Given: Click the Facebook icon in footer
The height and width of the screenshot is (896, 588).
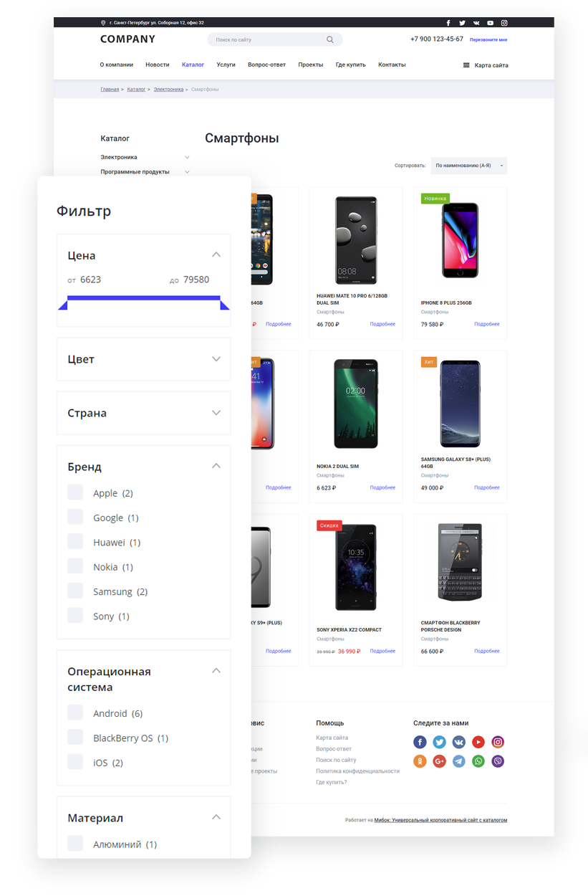Looking at the screenshot, I should tap(420, 743).
